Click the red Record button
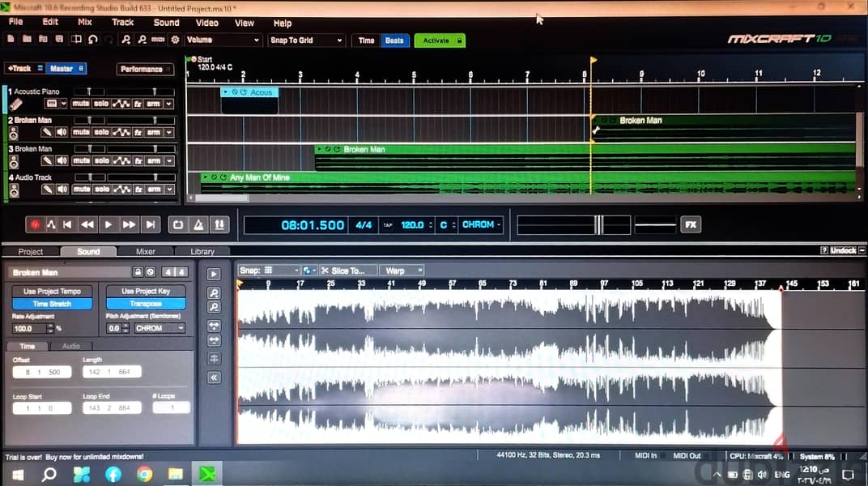868x486 pixels. tap(35, 224)
